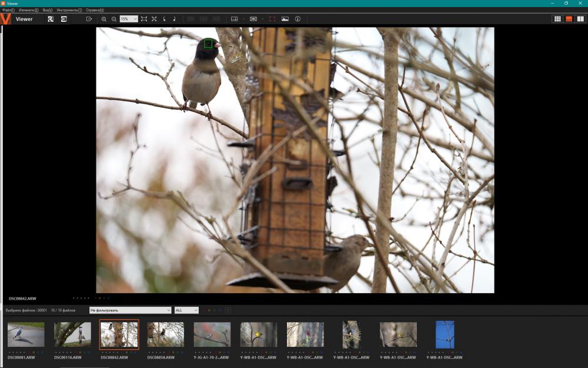Open the Изменить menu

click(x=28, y=10)
